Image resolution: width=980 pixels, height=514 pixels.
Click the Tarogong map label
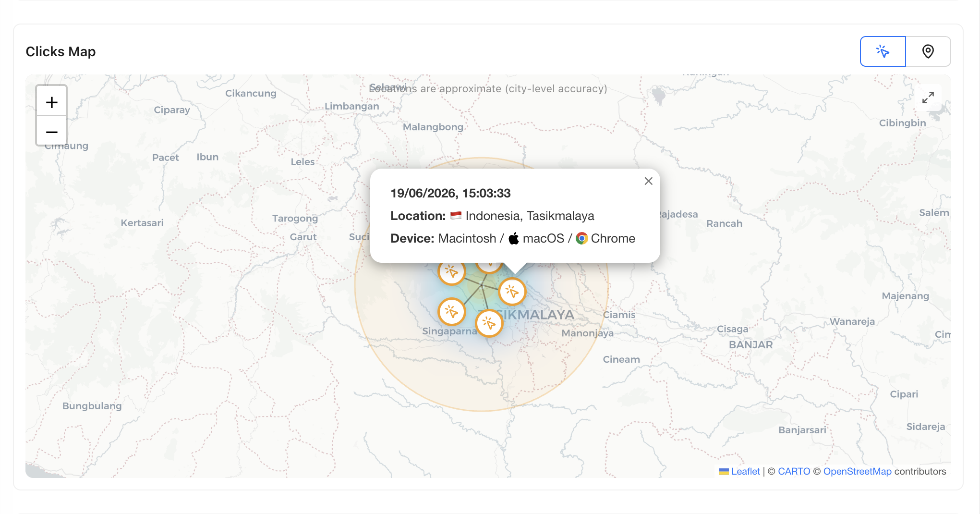[295, 219]
